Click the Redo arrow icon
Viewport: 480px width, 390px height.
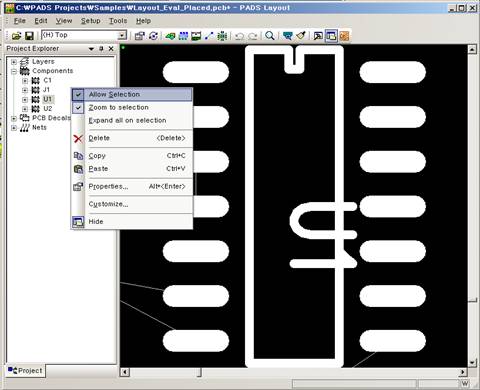pos(253,36)
